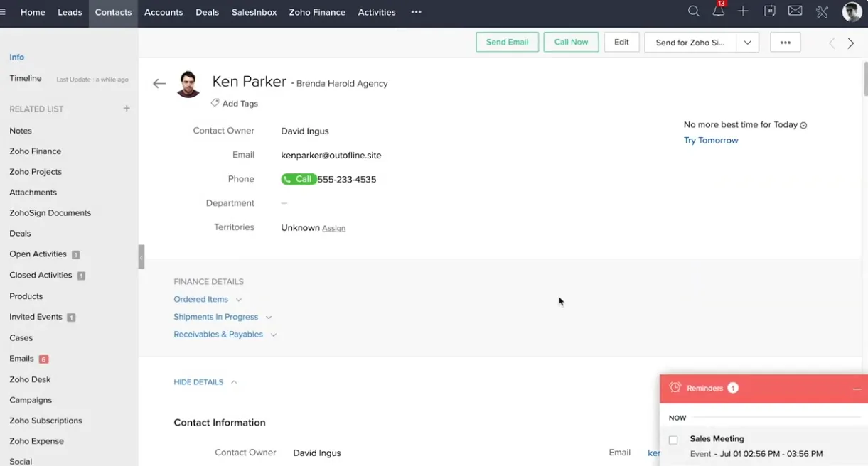
Task: Click the Send Email button
Action: 507,43
